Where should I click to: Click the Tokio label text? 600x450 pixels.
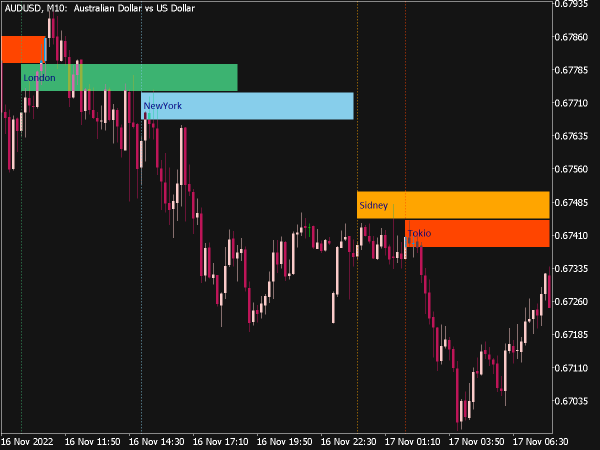tap(419, 233)
